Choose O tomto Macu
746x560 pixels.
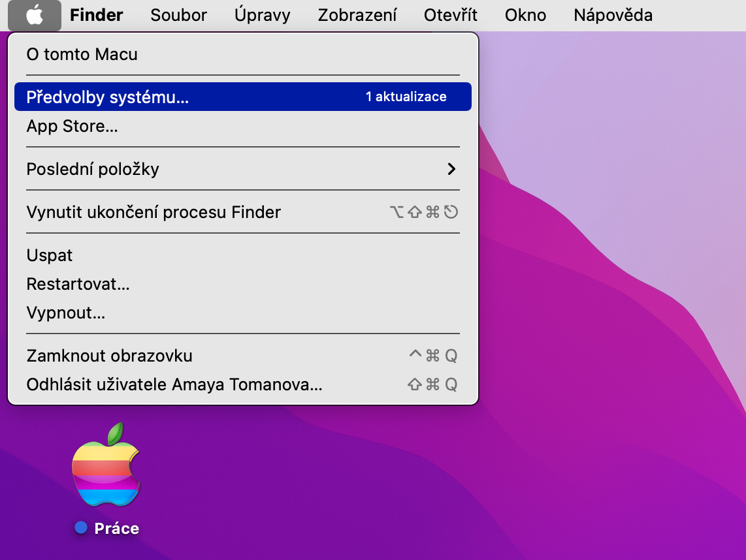pos(242,54)
